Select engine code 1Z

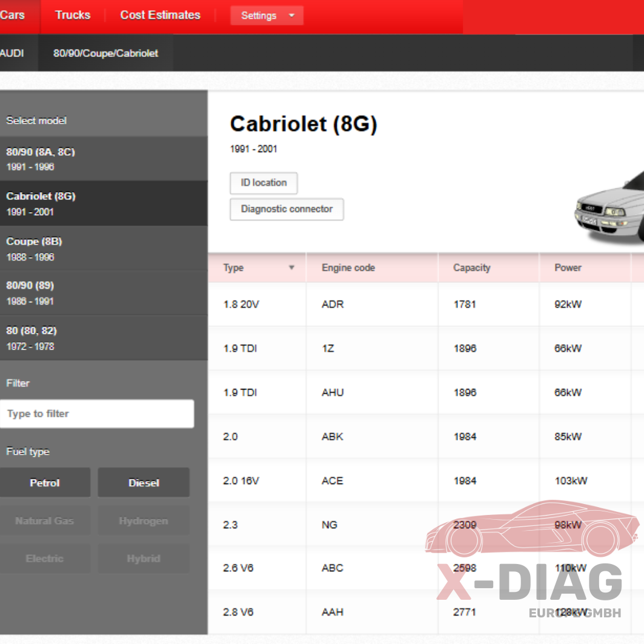coord(328,348)
